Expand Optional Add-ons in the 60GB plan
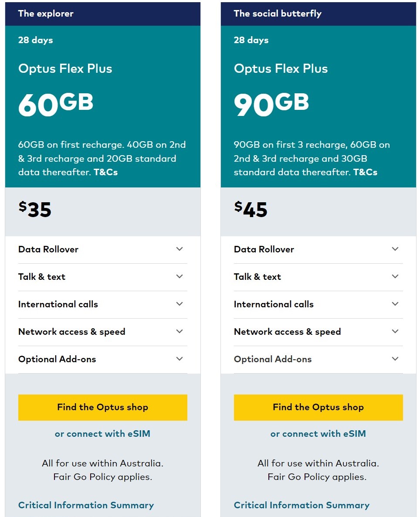 pos(102,359)
